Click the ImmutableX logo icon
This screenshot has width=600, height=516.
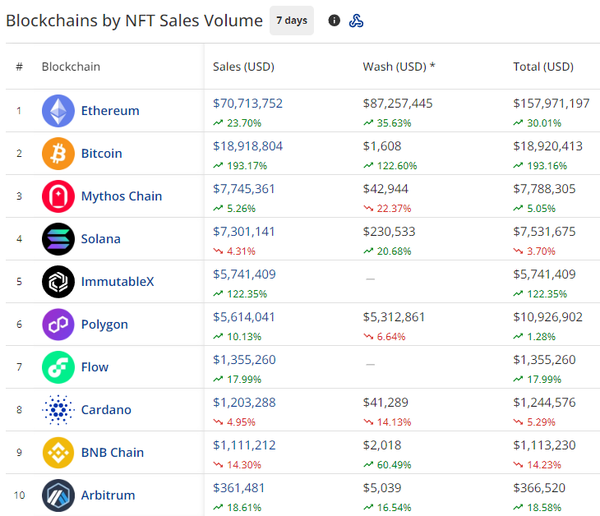[58, 282]
